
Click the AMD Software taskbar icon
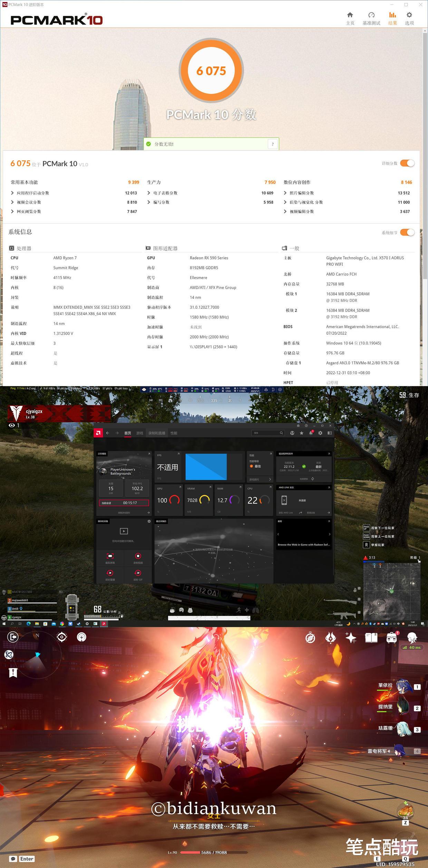click(104, 624)
